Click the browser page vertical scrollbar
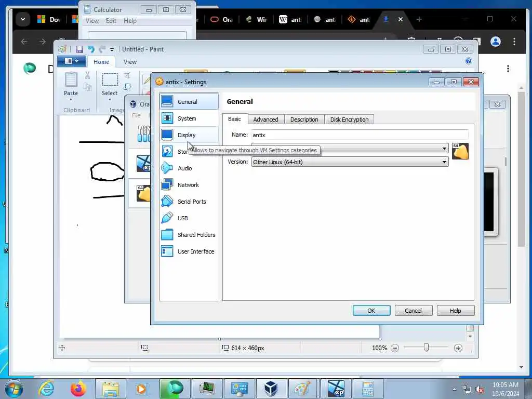The height and width of the screenshot is (399, 532). [522, 169]
